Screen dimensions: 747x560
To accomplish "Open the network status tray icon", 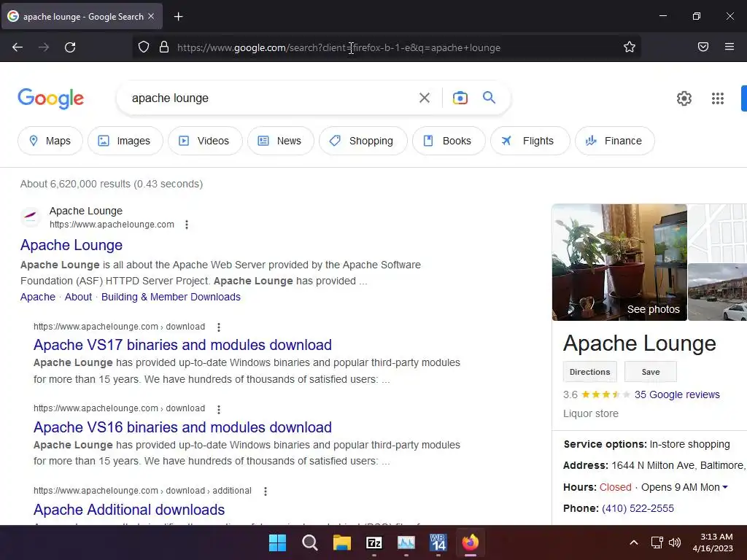I will 657,542.
